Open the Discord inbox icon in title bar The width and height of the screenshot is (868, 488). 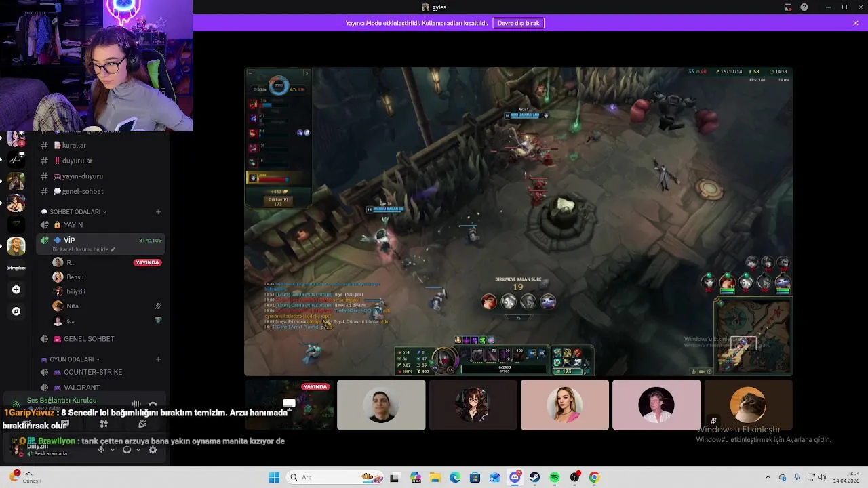(788, 7)
